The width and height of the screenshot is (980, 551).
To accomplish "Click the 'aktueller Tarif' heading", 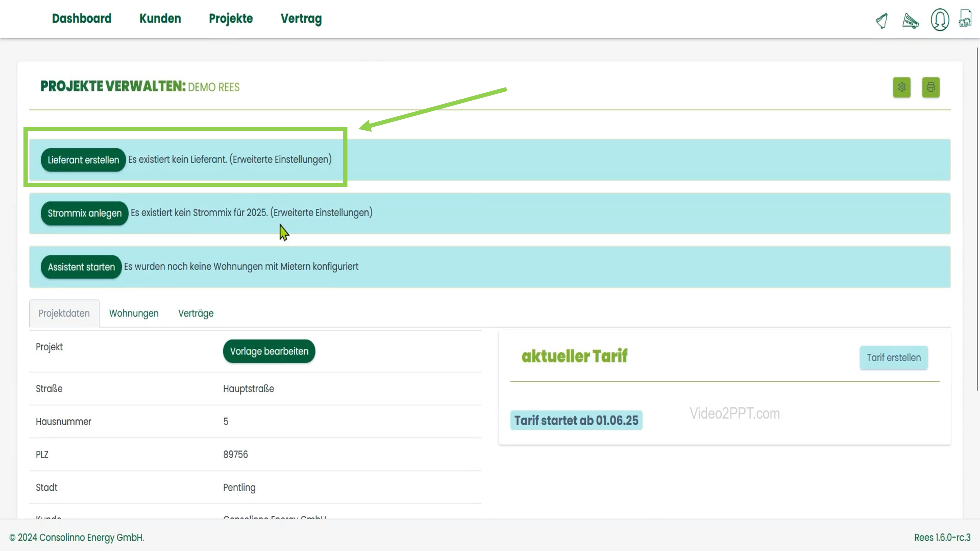I will coord(574,356).
